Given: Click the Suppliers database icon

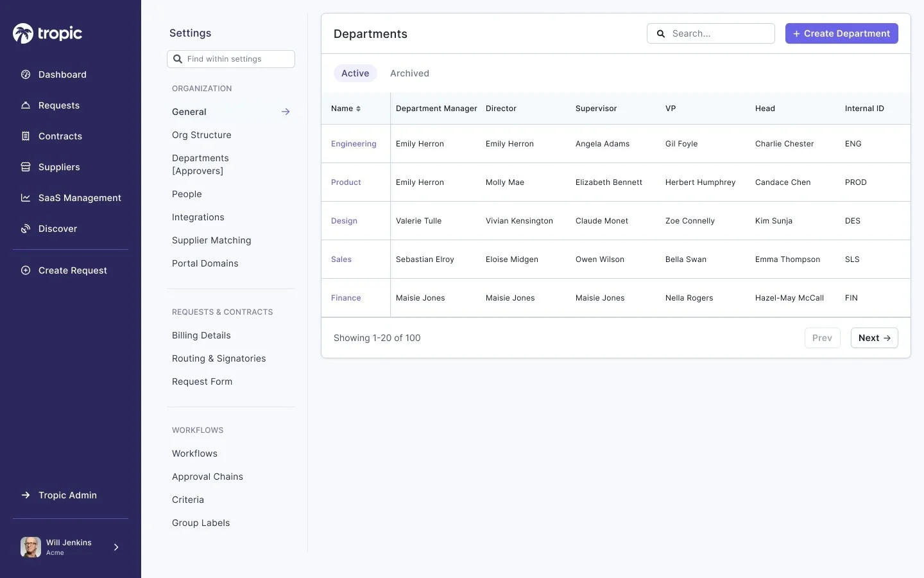Looking at the screenshot, I should point(26,167).
